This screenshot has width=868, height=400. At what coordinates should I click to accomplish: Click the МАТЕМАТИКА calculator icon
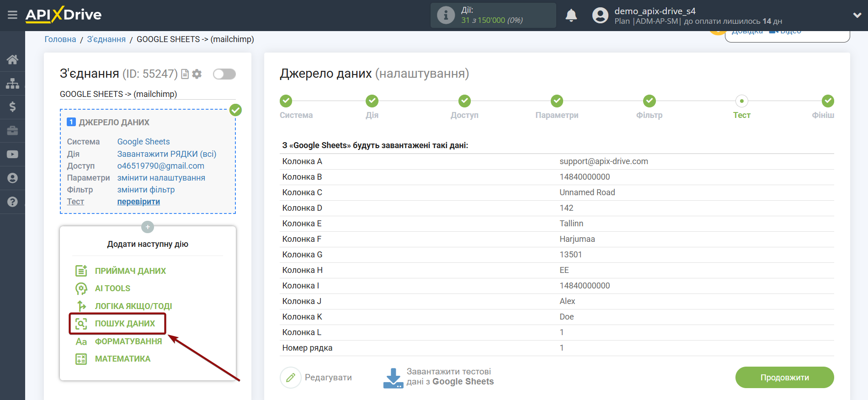[81, 359]
